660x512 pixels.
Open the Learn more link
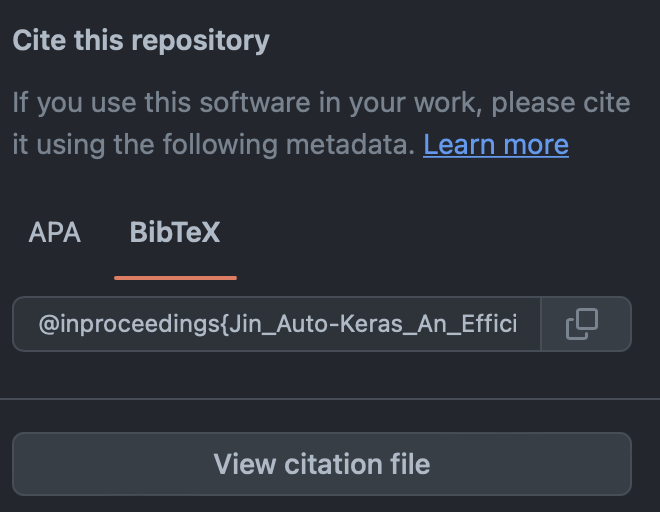click(496, 145)
